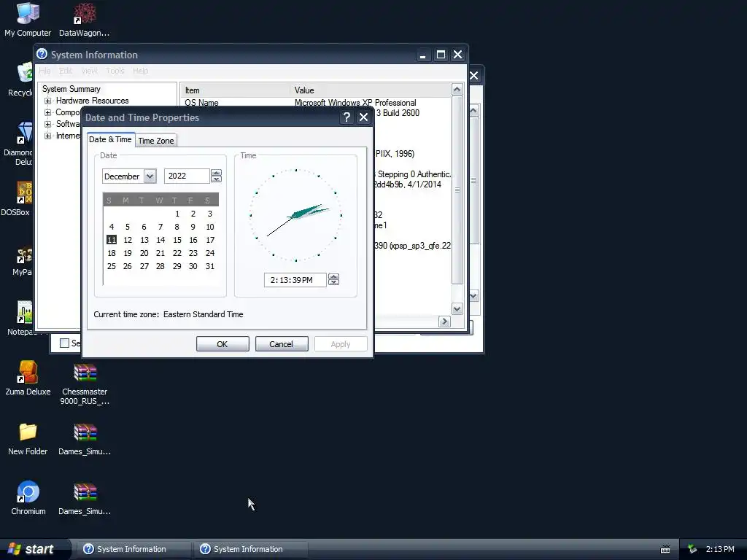Select System Summary in the tree
747x560 pixels.
tap(71, 89)
